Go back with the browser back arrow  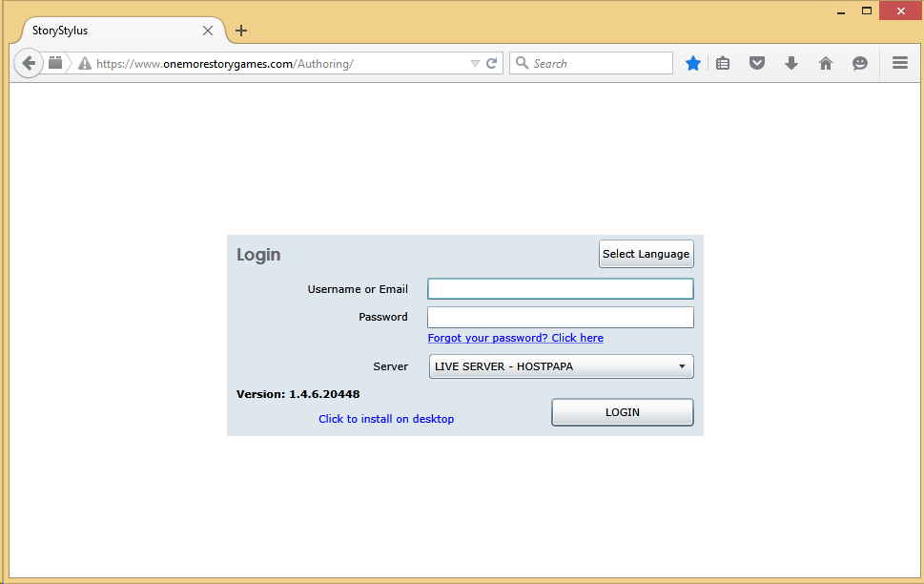29,63
